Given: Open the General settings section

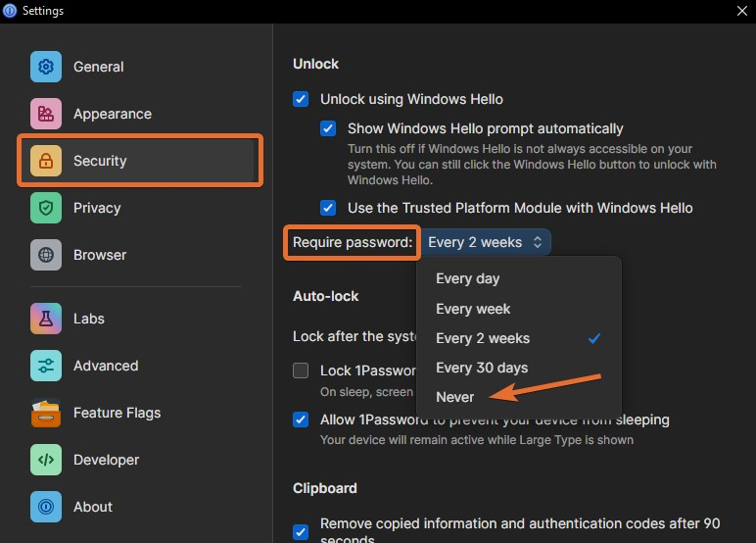Looking at the screenshot, I should click(x=98, y=67).
